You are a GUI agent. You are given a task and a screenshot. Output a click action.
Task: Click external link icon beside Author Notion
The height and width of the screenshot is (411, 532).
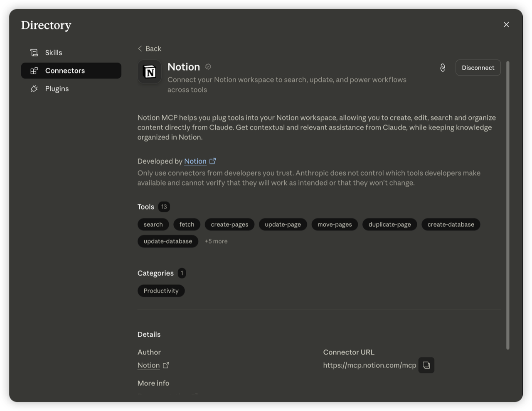click(x=166, y=365)
